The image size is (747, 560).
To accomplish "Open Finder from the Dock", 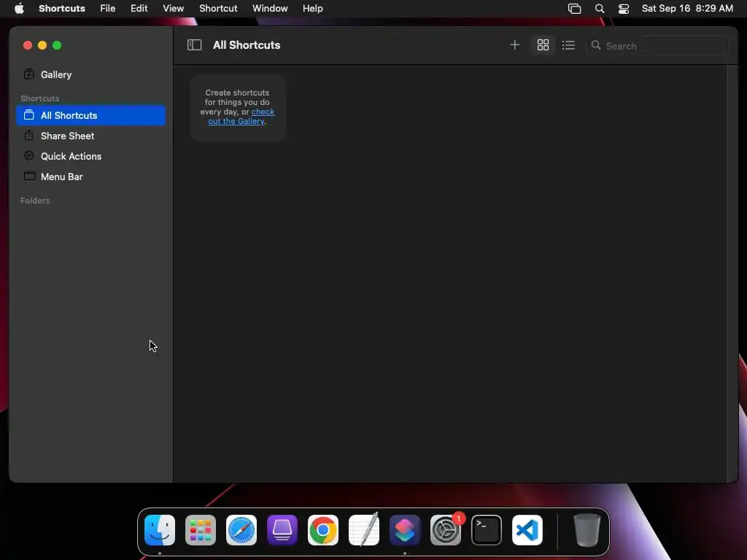I will point(160,530).
